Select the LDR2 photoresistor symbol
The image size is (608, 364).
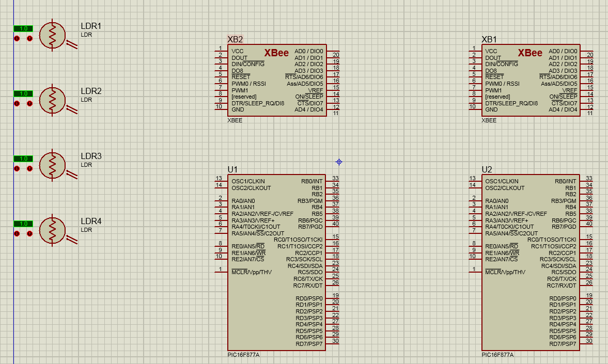pyautogui.click(x=53, y=100)
